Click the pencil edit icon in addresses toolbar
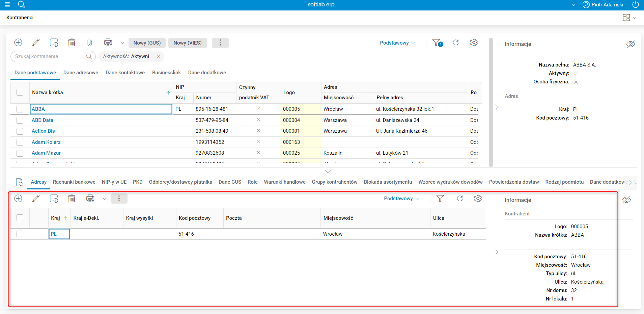Viewport: 644px width, 314px height. pyautogui.click(x=36, y=199)
